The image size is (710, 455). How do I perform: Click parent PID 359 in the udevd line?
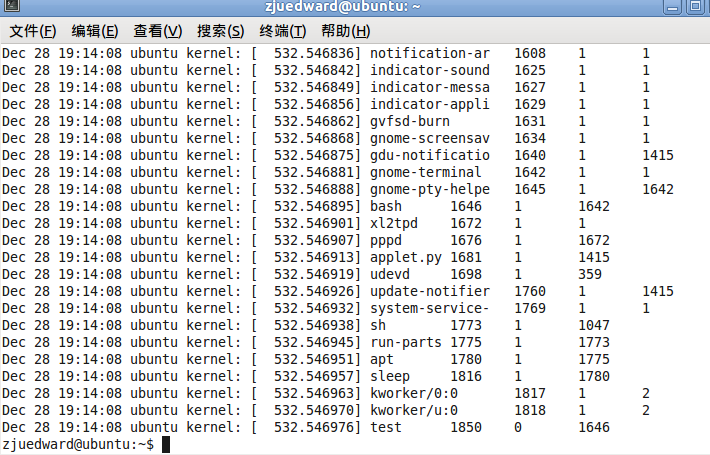pyautogui.click(x=590, y=274)
